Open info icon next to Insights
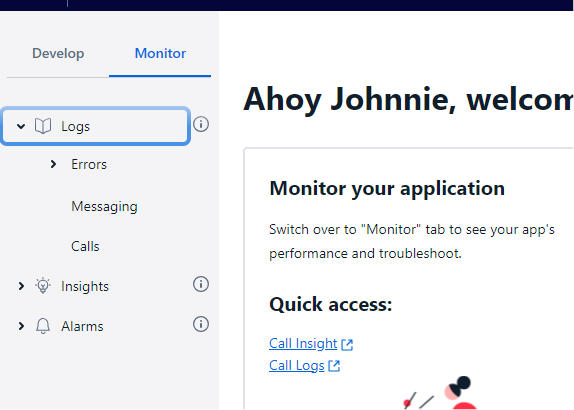Image resolution: width=574 pixels, height=410 pixels. (201, 284)
